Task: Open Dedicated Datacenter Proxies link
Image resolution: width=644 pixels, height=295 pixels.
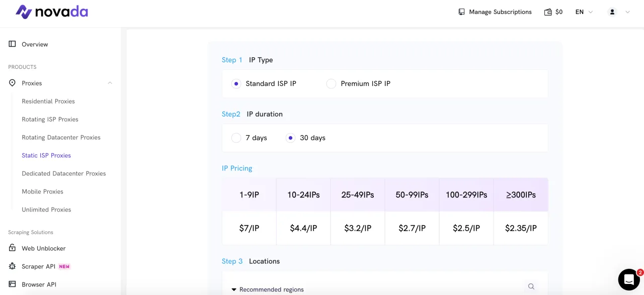Action: point(63,174)
